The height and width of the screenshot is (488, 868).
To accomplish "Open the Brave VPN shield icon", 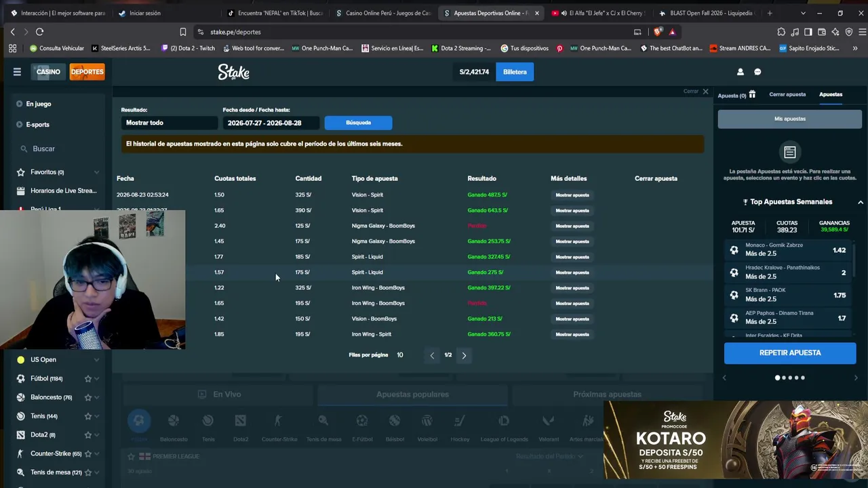I will [x=848, y=32].
